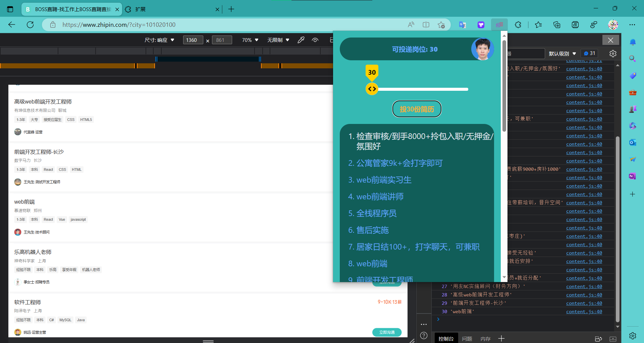Open the browser profile avatar

[613, 24]
